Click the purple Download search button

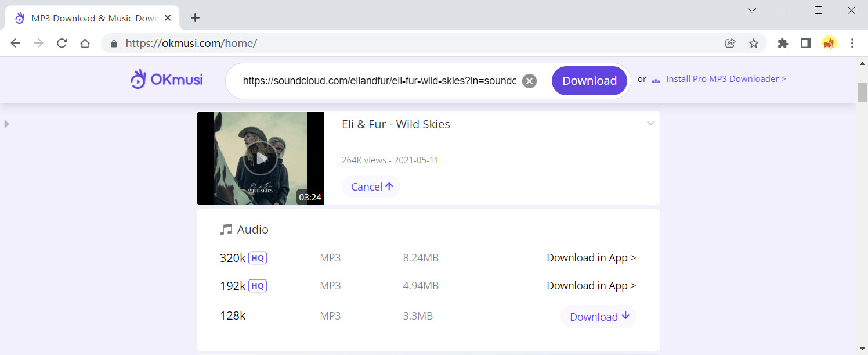(589, 81)
